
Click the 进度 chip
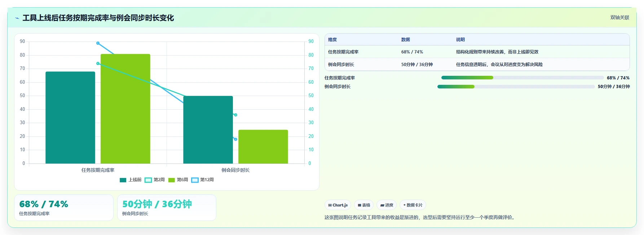point(387,205)
